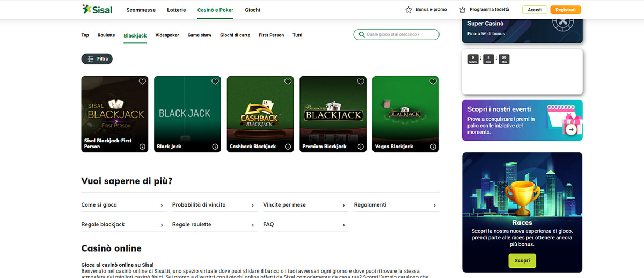Open info icon on Premium Blackjack card
This screenshot has height=278, width=644.
(361, 147)
